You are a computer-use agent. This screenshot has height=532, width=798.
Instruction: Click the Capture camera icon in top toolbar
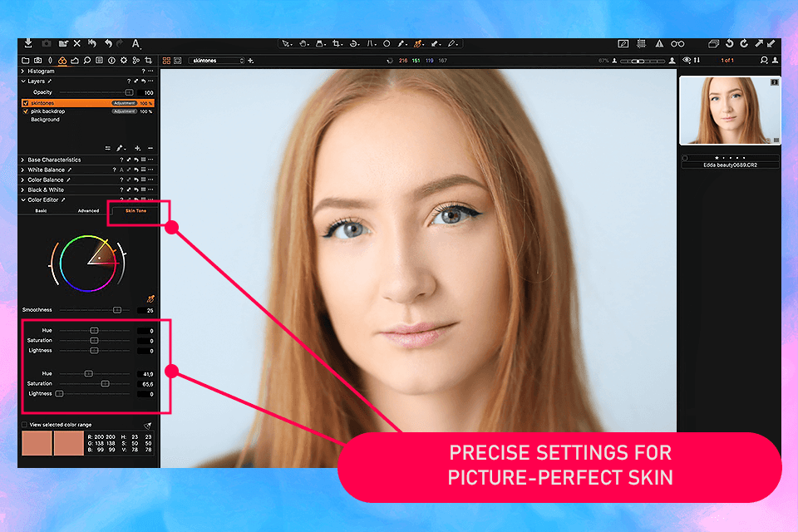[x=47, y=44]
